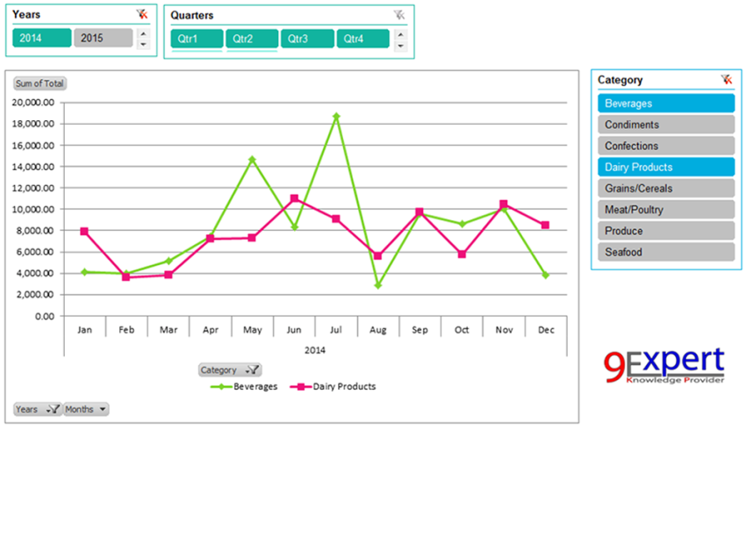Select Produce category
The image size is (746, 560).
tap(666, 231)
